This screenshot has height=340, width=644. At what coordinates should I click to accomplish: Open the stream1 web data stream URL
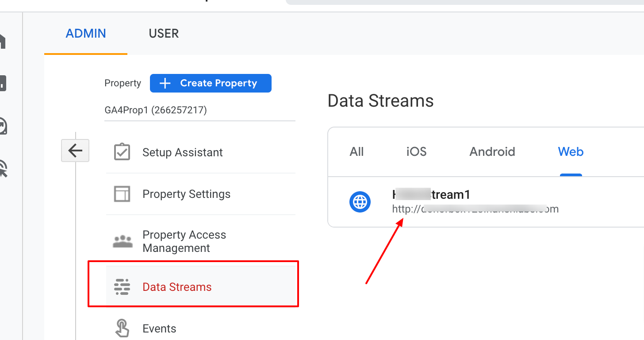click(475, 209)
